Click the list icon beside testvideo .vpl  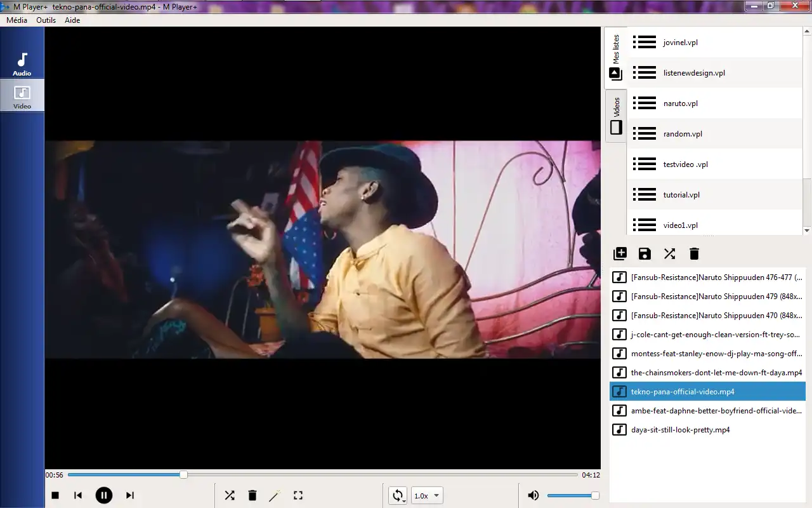tap(645, 164)
